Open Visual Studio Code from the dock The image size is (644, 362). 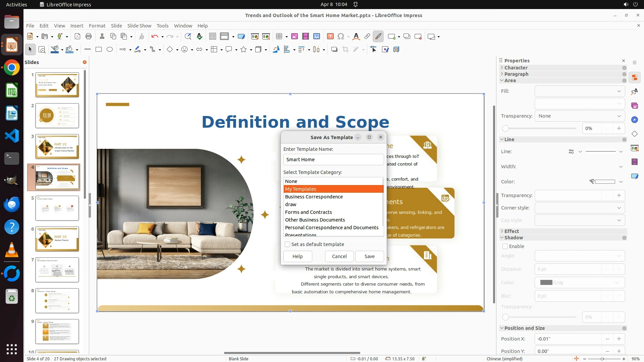pos(12,136)
